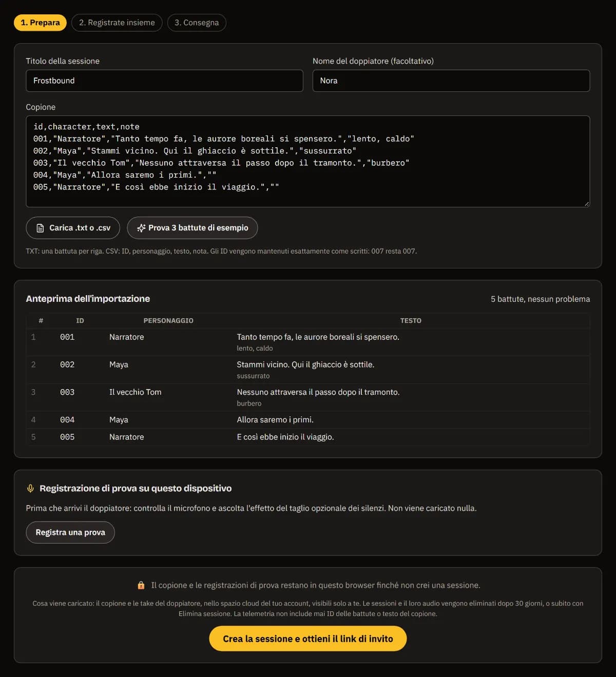Click status '5 battute, nessun problema'
Viewport: 616px width, 677px height.
[x=540, y=299]
